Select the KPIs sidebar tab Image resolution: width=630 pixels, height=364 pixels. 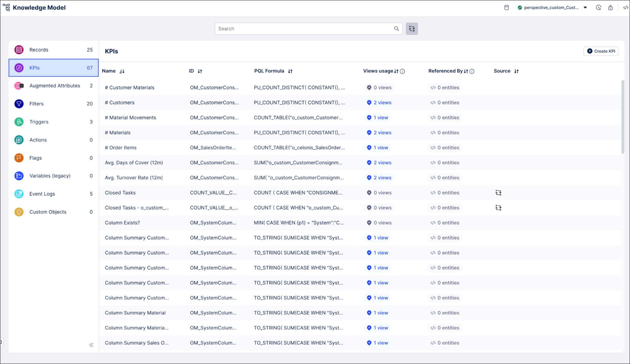click(x=54, y=68)
